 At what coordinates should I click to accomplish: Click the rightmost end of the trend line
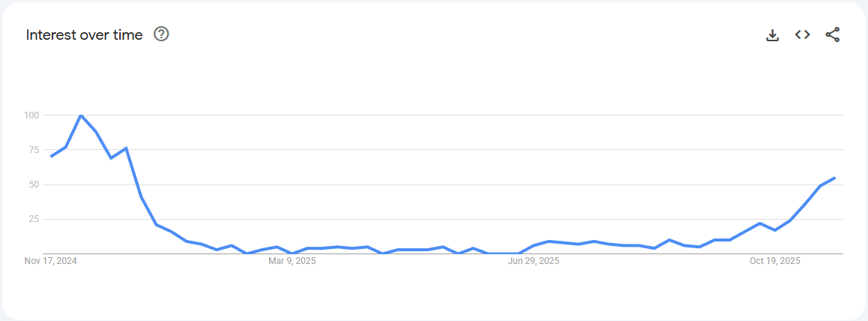tap(834, 178)
